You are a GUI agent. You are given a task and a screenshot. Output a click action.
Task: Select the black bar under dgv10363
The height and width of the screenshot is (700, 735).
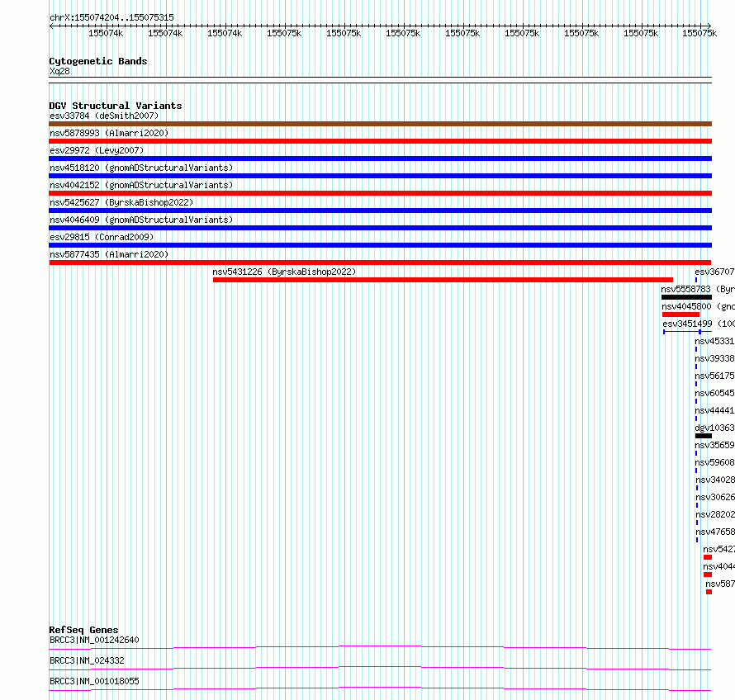point(703,436)
